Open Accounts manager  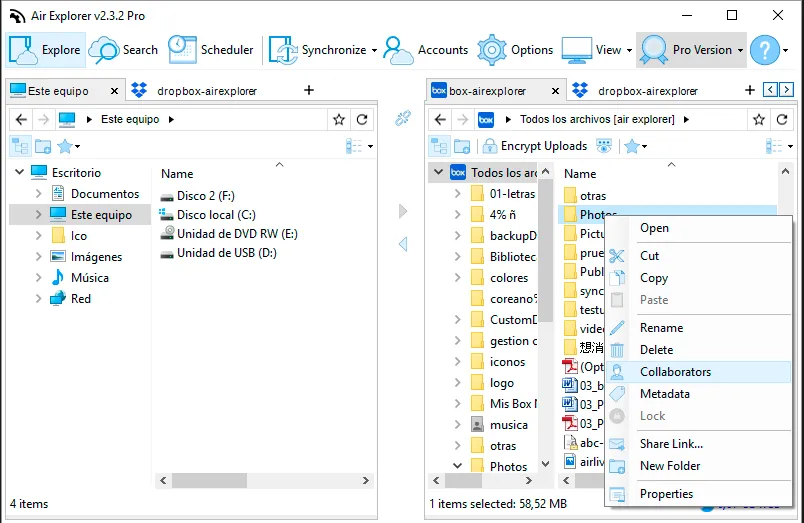(426, 50)
